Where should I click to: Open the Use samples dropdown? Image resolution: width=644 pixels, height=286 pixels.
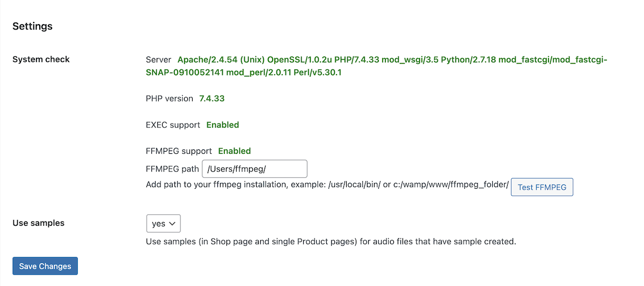pos(163,224)
